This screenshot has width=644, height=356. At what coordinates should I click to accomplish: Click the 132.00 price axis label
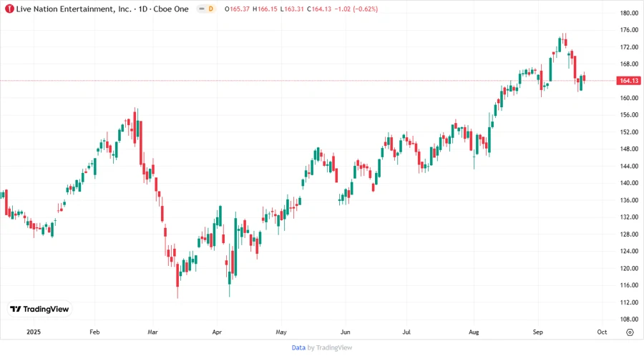[629, 217]
